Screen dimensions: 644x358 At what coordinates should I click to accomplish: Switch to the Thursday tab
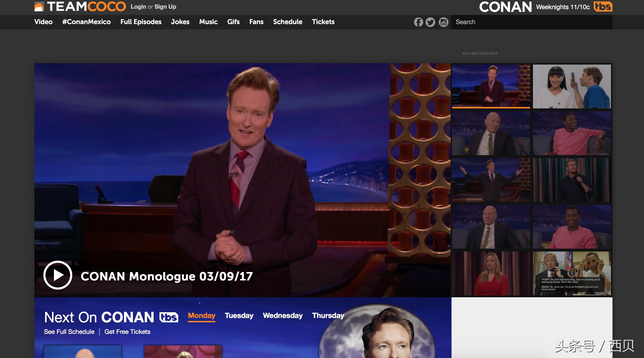tap(328, 316)
